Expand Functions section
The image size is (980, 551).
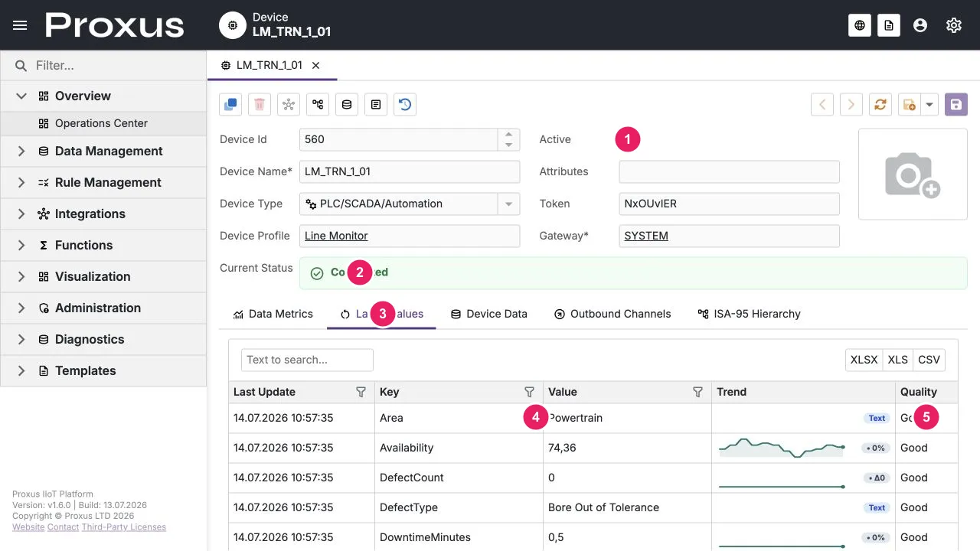[x=21, y=246]
